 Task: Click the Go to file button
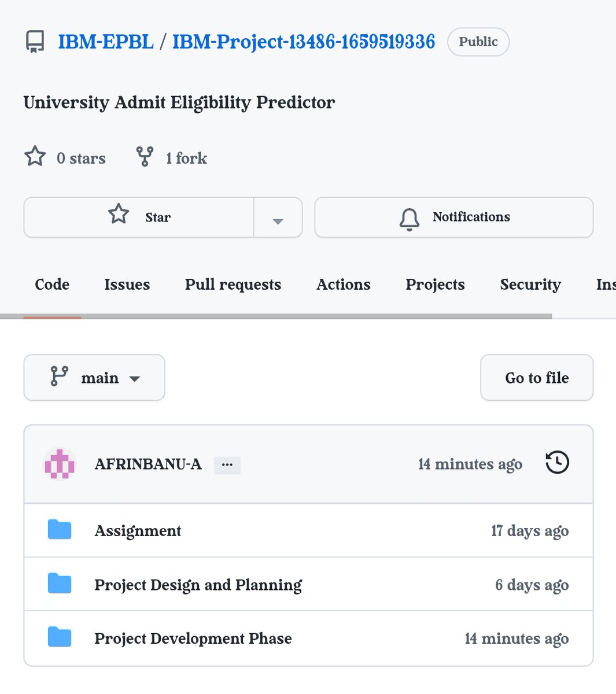pos(537,378)
